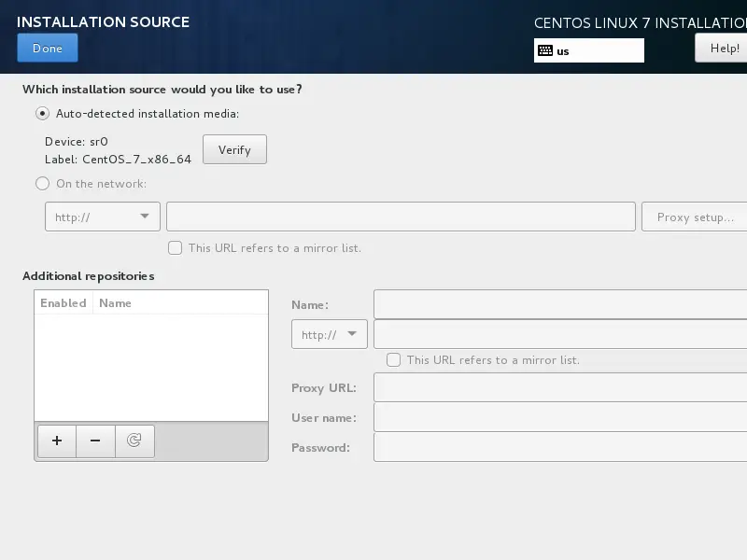Image resolution: width=747 pixels, height=560 pixels.
Task: Remove selected repository with minus icon
Action: point(95,441)
